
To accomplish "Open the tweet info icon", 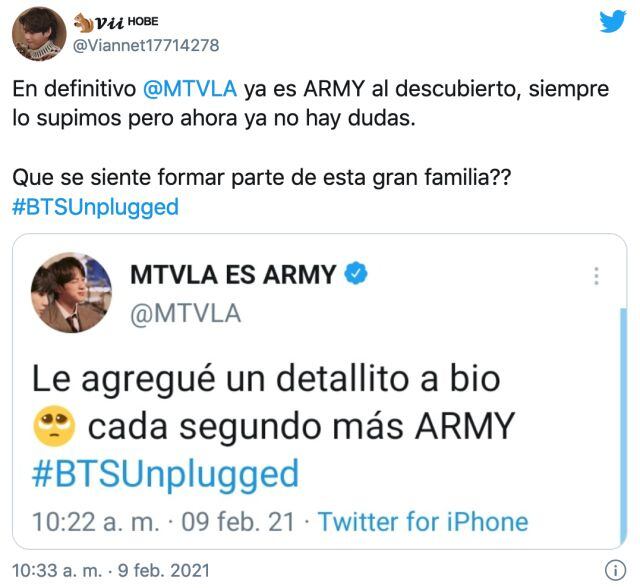I will [615, 570].
